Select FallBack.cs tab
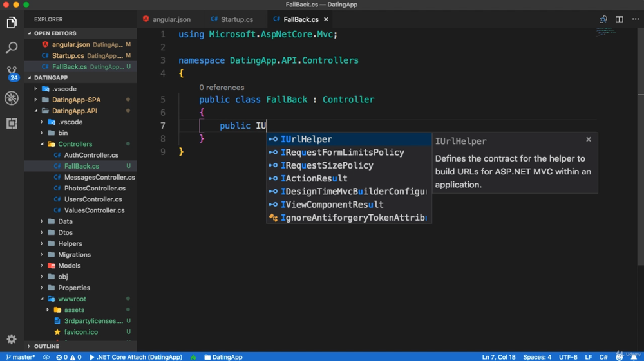This screenshot has height=361, width=644. (301, 19)
